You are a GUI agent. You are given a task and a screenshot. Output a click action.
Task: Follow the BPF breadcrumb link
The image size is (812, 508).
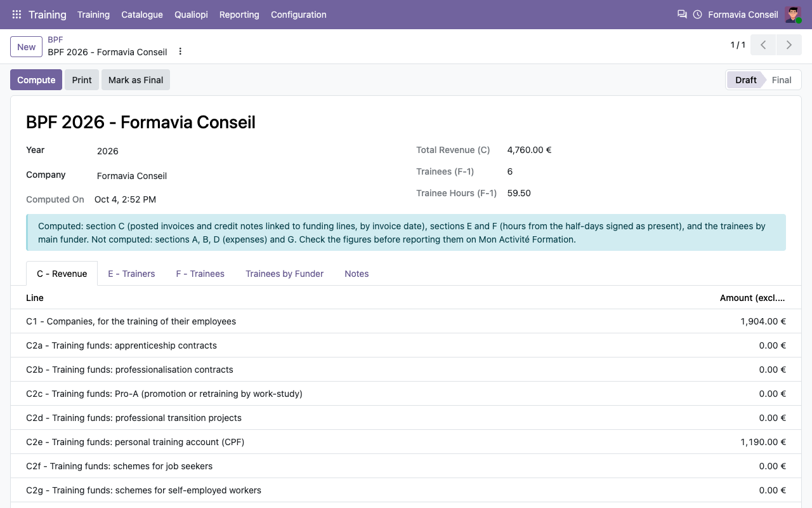(55, 39)
